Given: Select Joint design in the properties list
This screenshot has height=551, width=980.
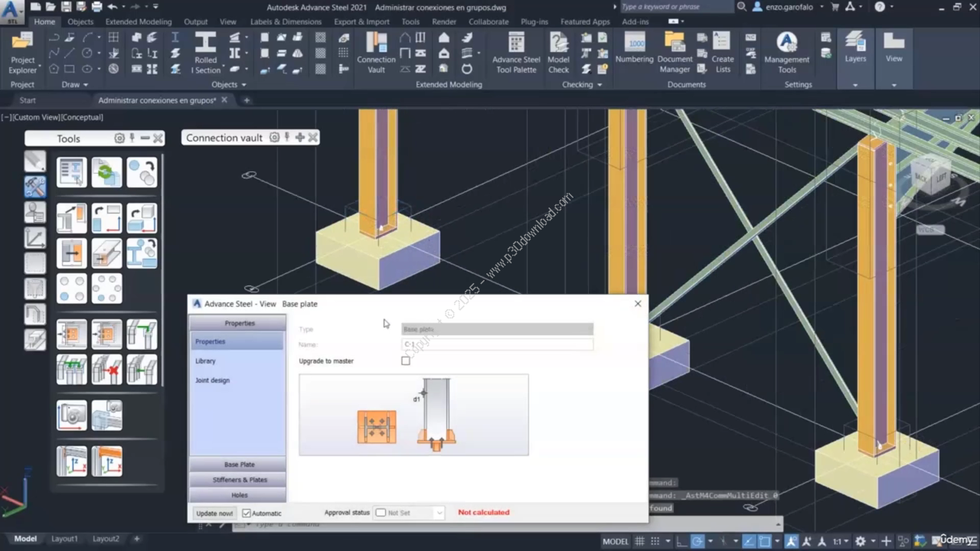Looking at the screenshot, I should click(212, 380).
